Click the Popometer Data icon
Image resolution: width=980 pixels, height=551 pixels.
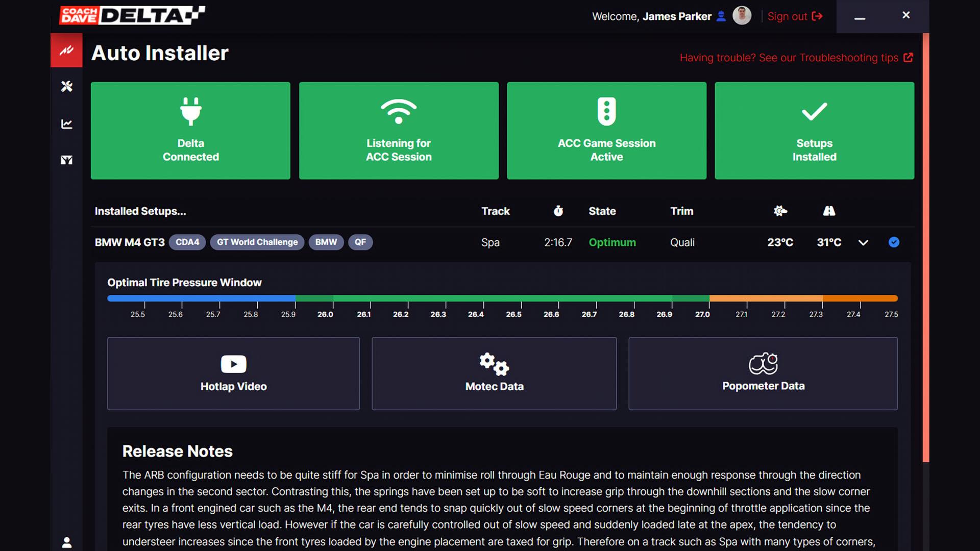(763, 364)
